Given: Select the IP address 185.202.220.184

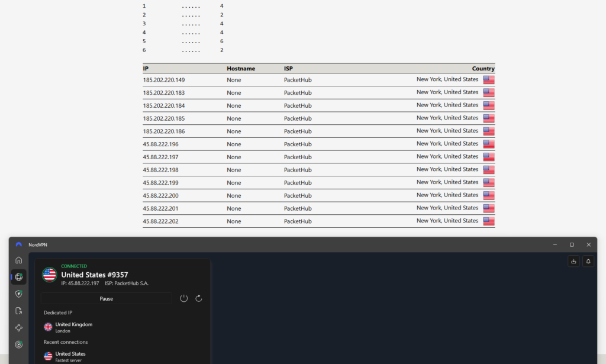Looking at the screenshot, I should pyautogui.click(x=164, y=105).
